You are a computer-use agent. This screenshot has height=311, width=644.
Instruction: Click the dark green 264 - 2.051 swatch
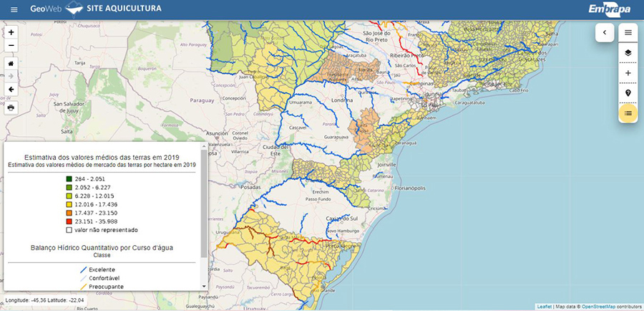pos(69,178)
